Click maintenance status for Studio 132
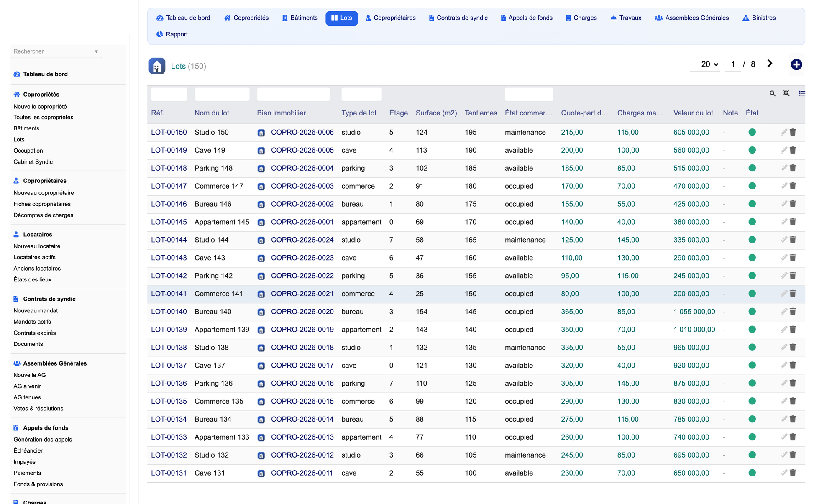Viewport: 814px width, 504px height. click(x=525, y=455)
